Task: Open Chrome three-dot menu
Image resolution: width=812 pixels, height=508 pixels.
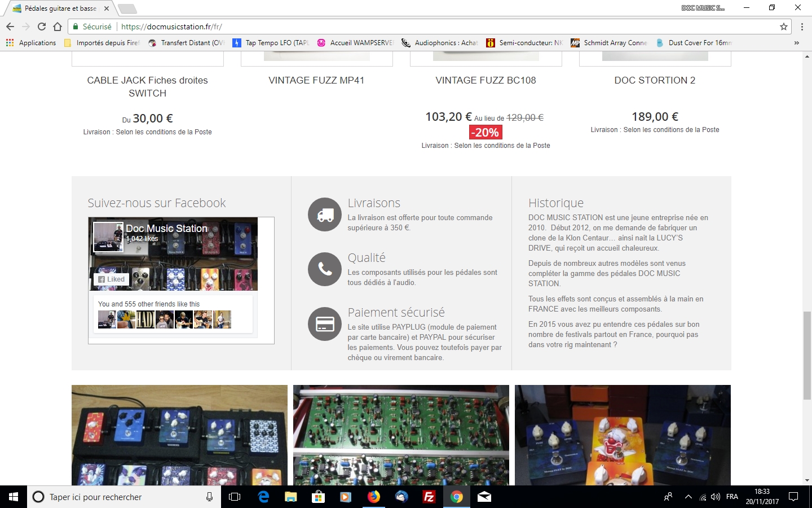Action: click(802, 27)
